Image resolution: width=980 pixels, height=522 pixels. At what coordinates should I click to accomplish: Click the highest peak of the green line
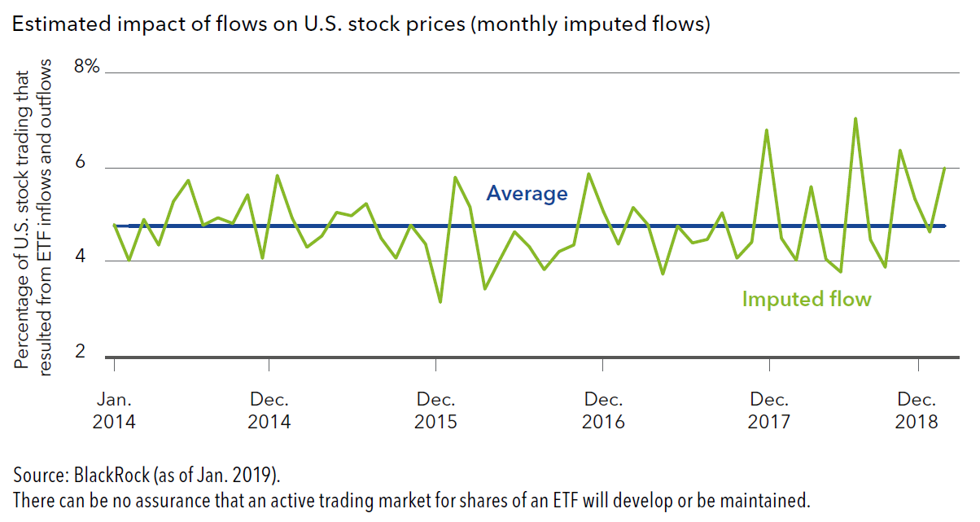pos(855,119)
